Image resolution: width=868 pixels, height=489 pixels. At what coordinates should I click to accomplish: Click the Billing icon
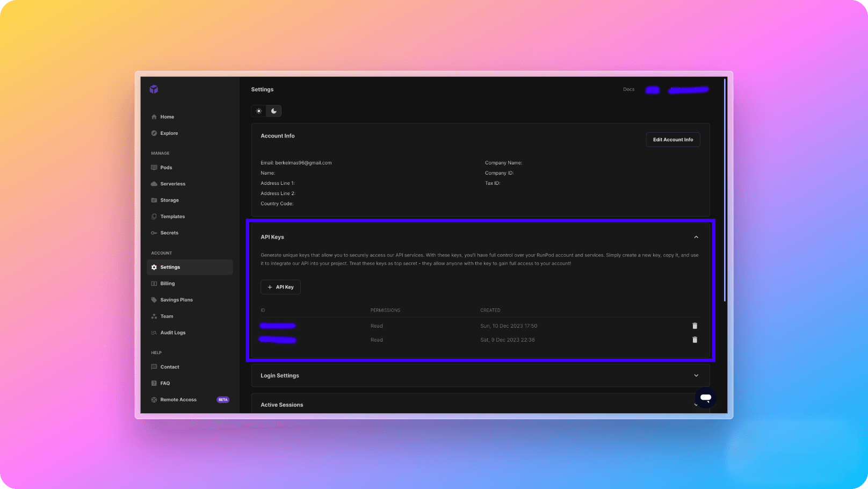point(154,284)
